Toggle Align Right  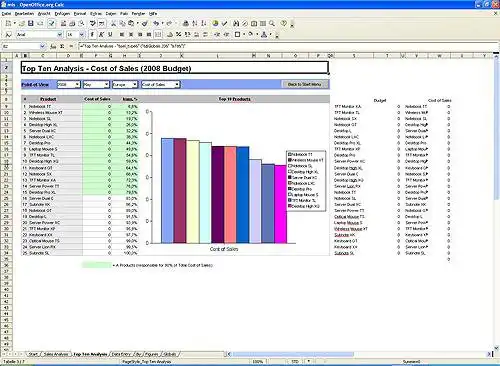[140, 34]
